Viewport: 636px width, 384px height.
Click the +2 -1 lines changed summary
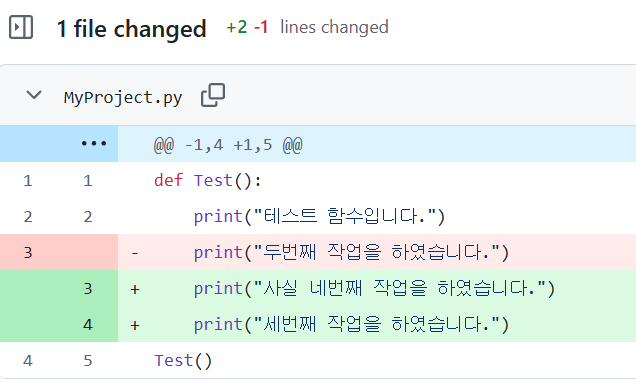307,27
